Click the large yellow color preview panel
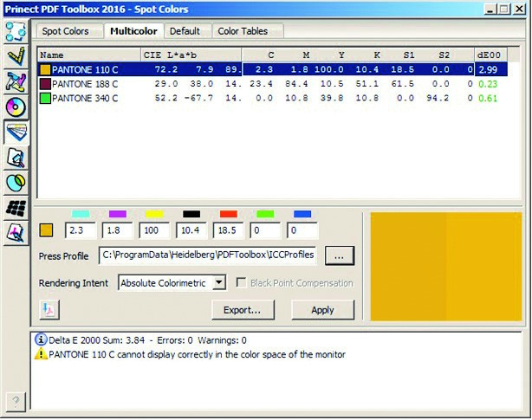 (446, 267)
